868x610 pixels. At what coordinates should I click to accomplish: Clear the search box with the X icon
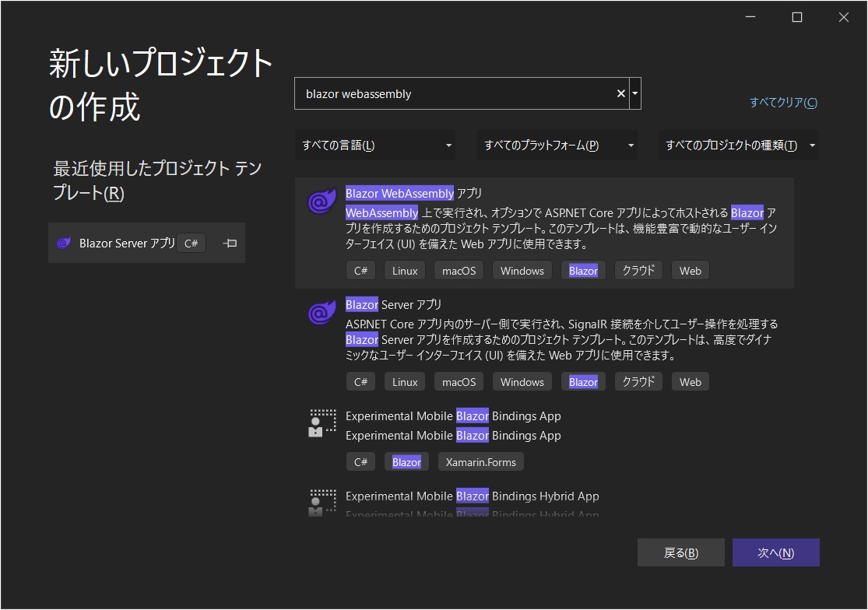pos(621,94)
